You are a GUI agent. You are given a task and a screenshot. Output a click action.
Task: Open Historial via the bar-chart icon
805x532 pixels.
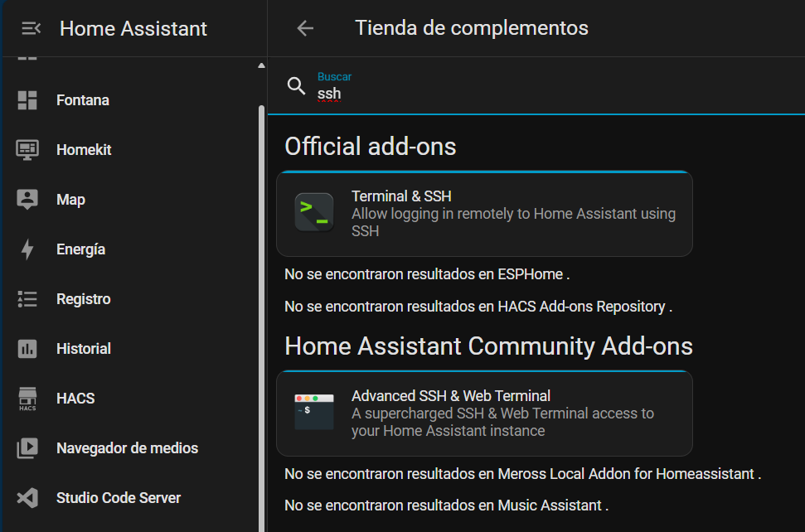(28, 348)
